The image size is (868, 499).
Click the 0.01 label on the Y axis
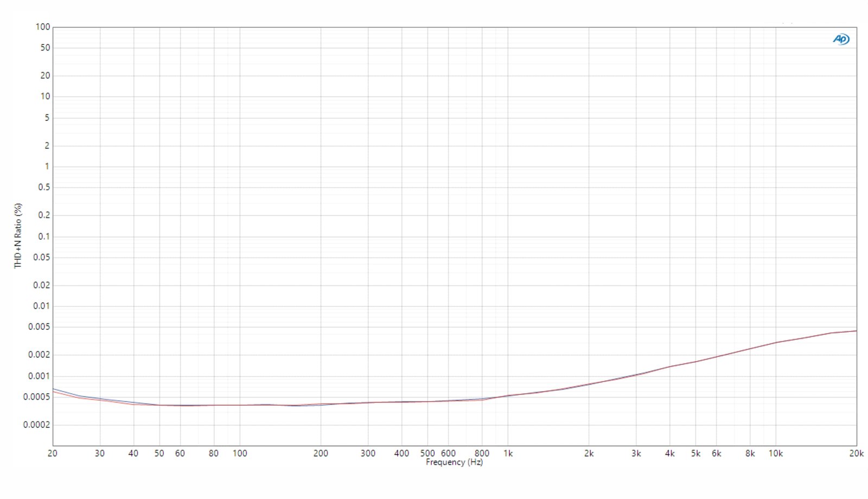point(41,306)
